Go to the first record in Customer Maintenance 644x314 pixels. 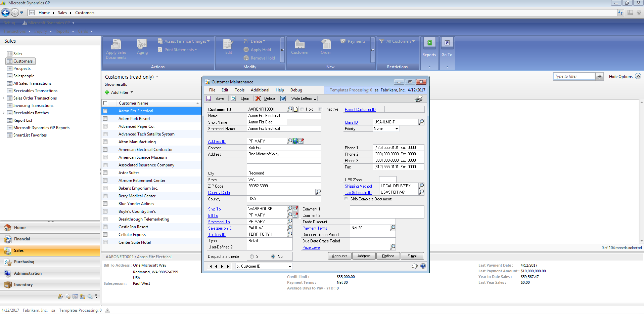click(210, 266)
